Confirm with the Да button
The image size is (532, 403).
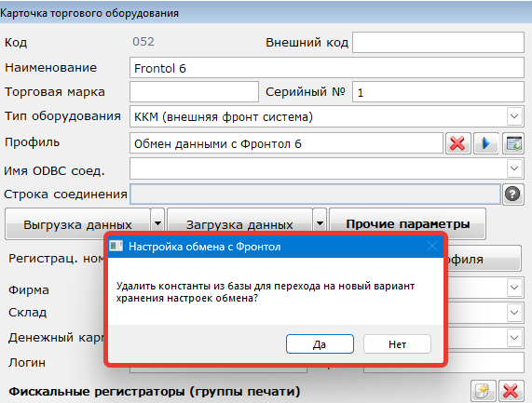coord(320,344)
